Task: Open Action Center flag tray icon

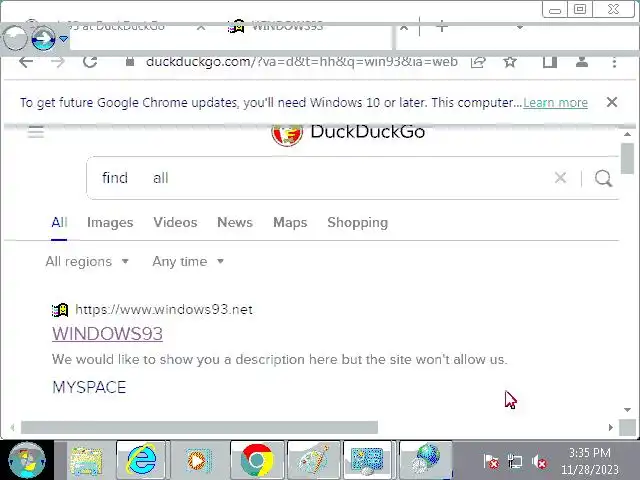Action: [491, 462]
